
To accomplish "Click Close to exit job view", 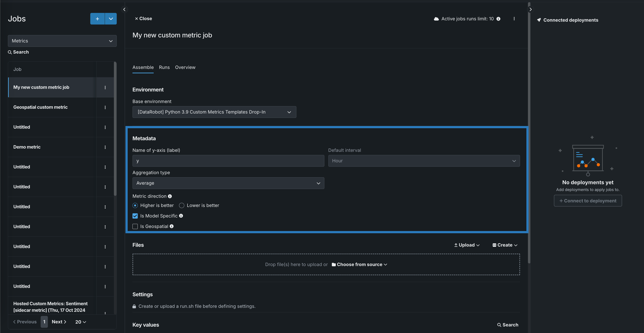I will (143, 19).
